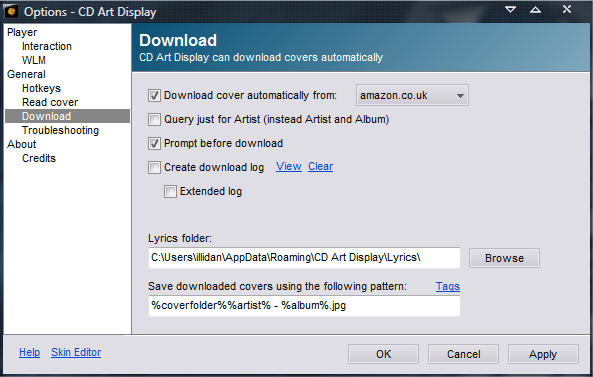Click the downward triangle title bar button

511,9
